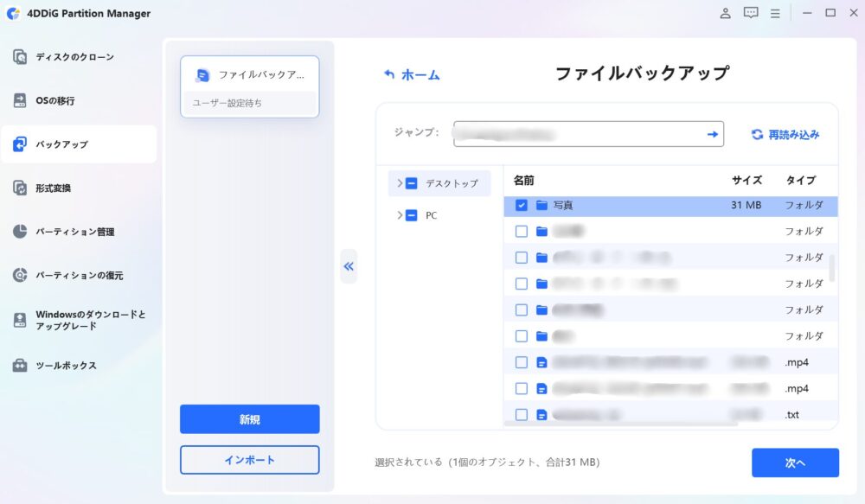
Task: Click the ユーザー設定待ち status text
Action: (227, 103)
